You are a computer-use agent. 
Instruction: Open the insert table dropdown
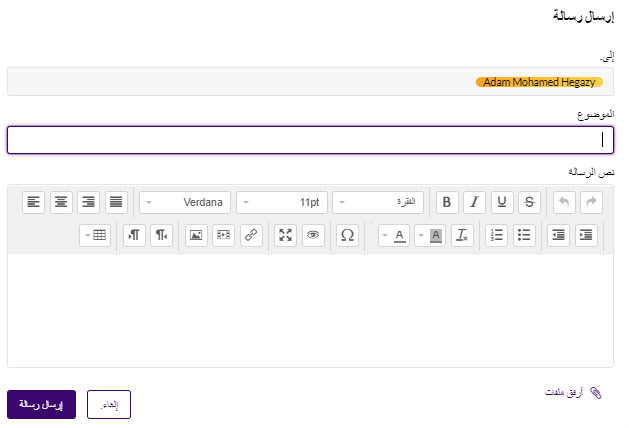[x=95, y=235]
